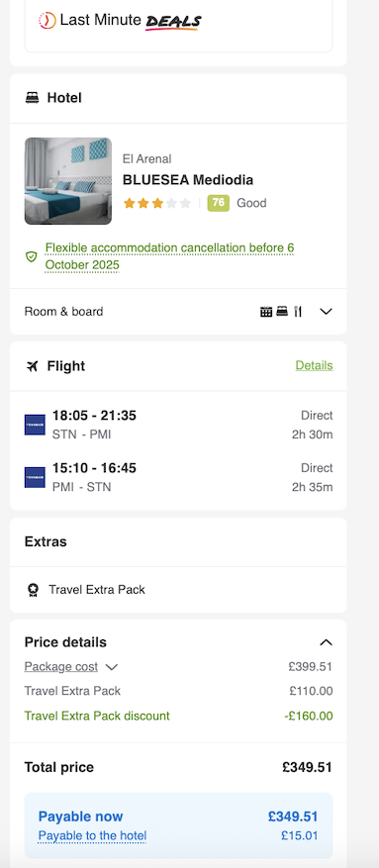This screenshot has height=868, width=379.
Task: Click the calendar icon in Room & board row
Action: 266,312
